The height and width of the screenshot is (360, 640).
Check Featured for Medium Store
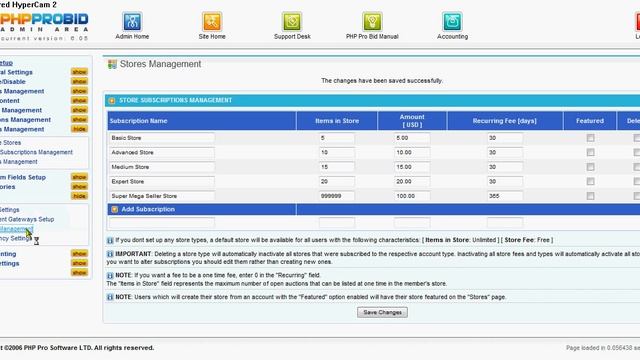pos(590,167)
